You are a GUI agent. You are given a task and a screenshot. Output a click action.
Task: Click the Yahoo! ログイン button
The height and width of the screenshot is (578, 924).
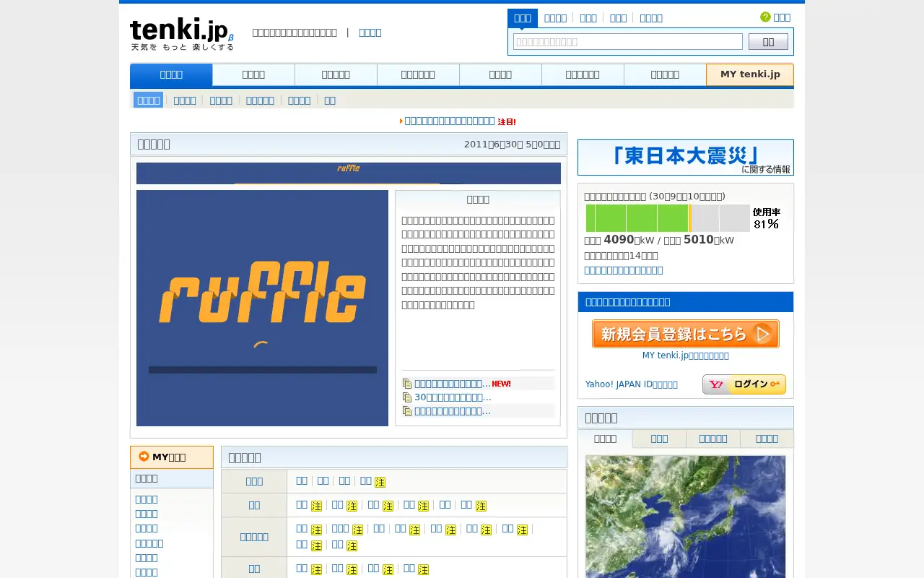coord(744,384)
